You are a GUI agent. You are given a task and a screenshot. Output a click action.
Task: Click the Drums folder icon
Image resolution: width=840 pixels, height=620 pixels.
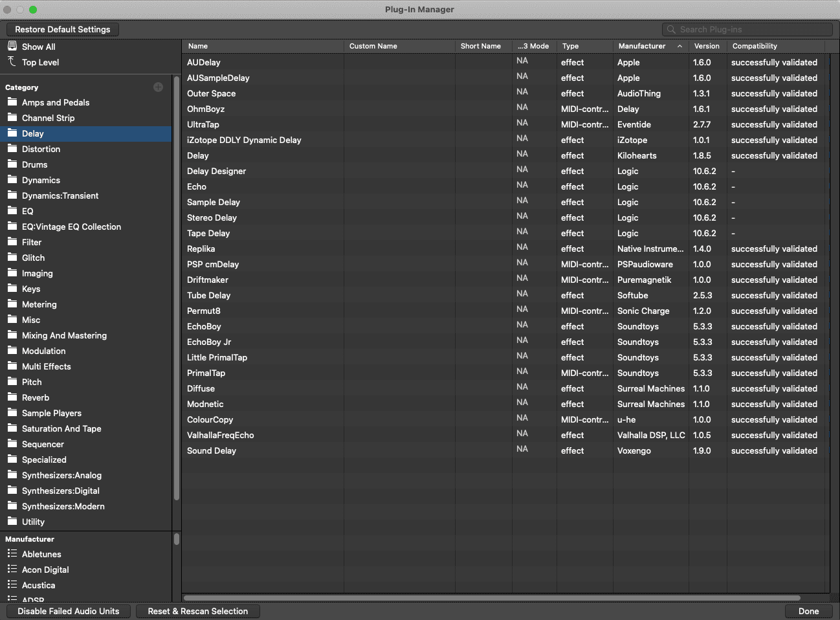(x=12, y=164)
